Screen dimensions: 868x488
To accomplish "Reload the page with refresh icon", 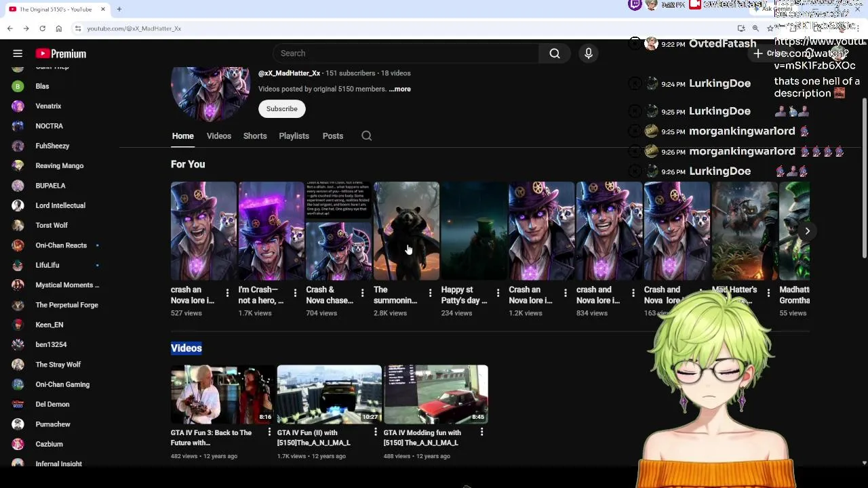I will (42, 28).
